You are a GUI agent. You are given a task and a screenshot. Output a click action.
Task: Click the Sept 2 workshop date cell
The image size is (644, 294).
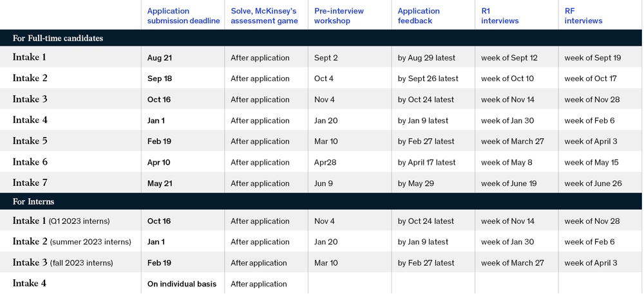point(326,58)
